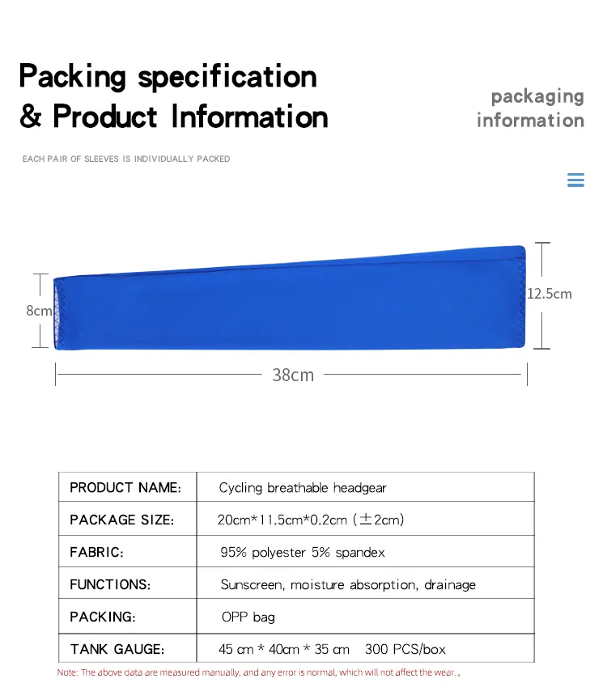Click the "TANK GAUGE:" row label
The image size is (607, 700).
(x=117, y=649)
